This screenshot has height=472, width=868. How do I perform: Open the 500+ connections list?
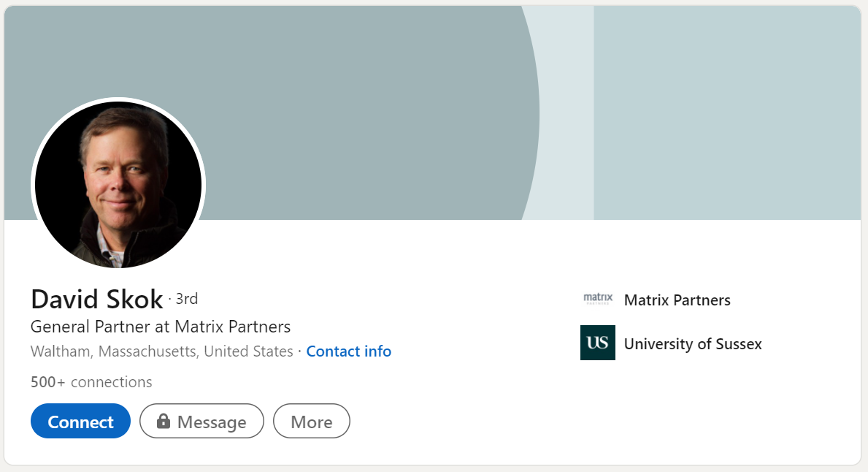pos(91,381)
